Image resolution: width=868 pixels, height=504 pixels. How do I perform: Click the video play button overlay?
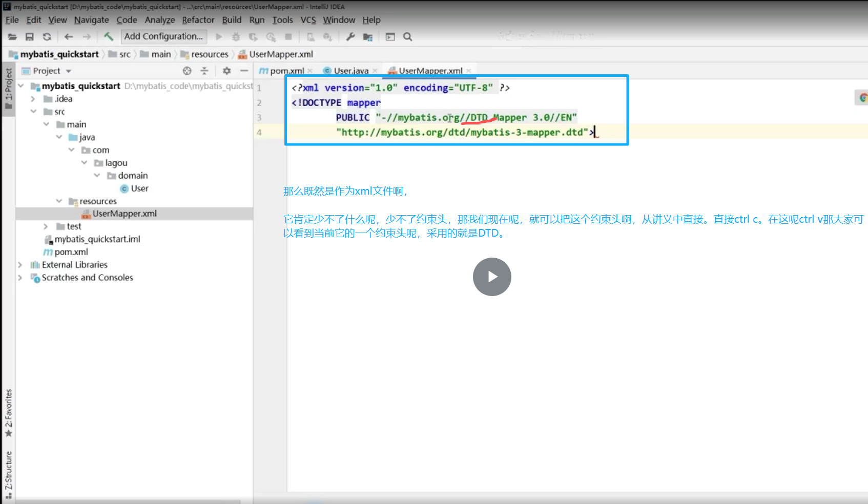[x=492, y=277]
